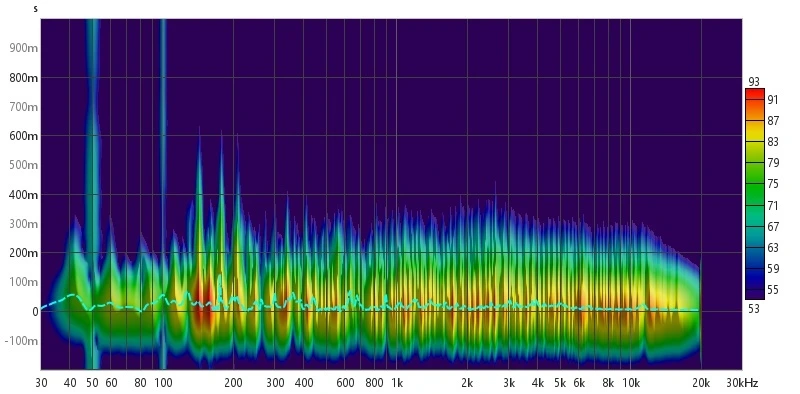Click the 63 value on the colour scale

(x=773, y=248)
